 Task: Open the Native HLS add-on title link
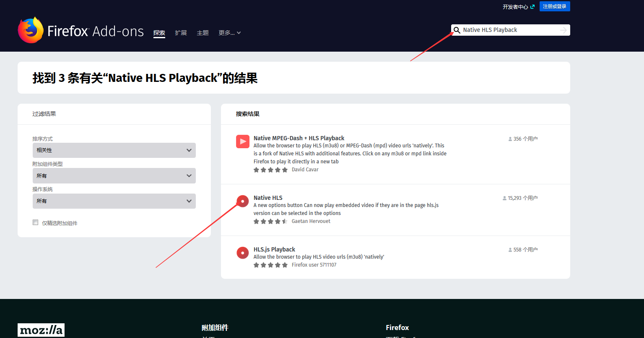point(268,197)
